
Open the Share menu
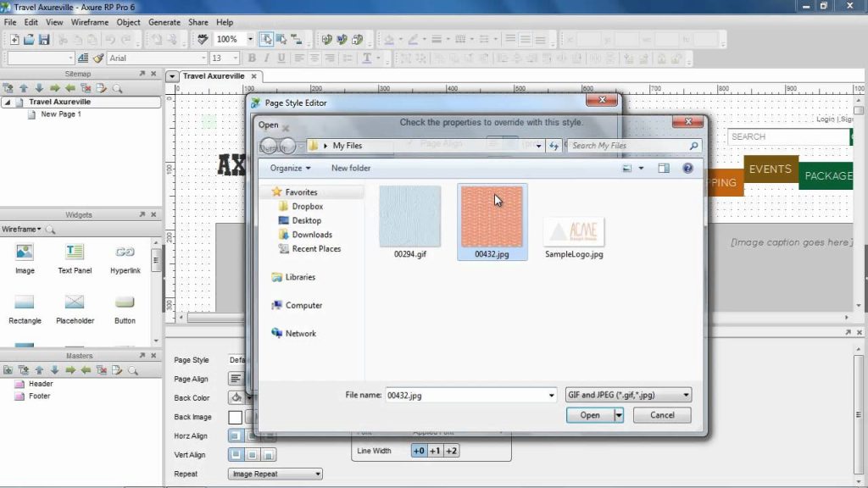coord(198,22)
